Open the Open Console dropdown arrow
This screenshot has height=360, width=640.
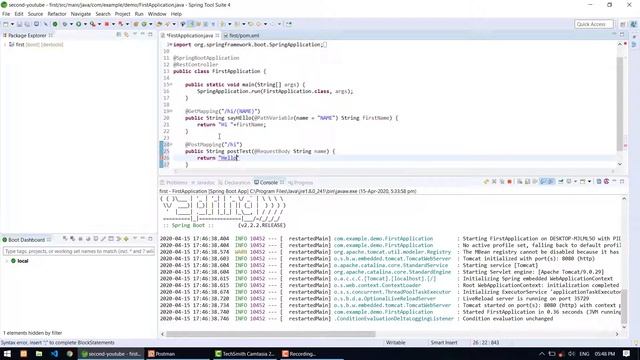(589, 182)
